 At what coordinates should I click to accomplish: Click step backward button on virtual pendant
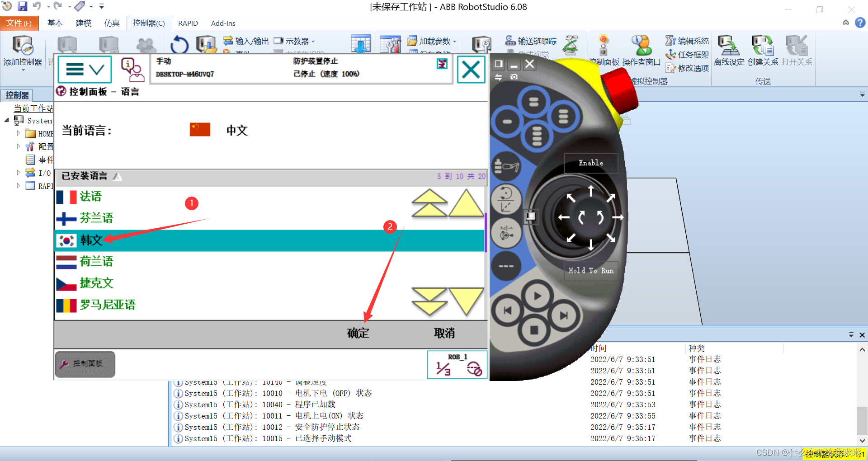coord(507,311)
